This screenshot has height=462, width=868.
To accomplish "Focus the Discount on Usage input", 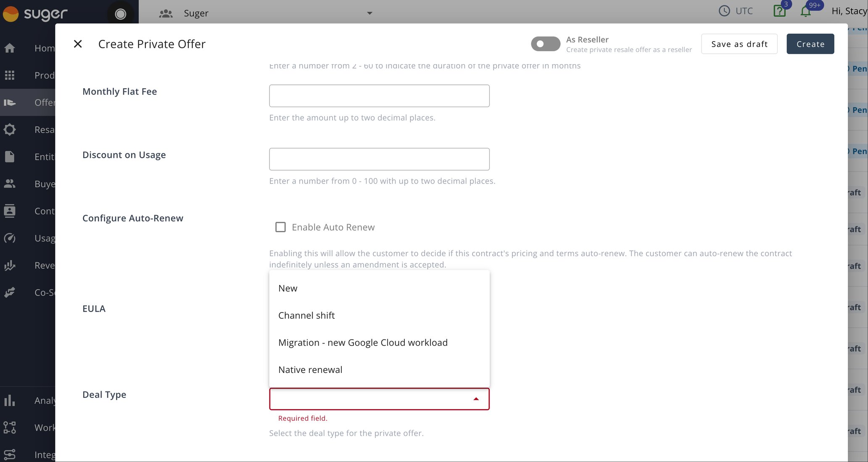I will 379,159.
